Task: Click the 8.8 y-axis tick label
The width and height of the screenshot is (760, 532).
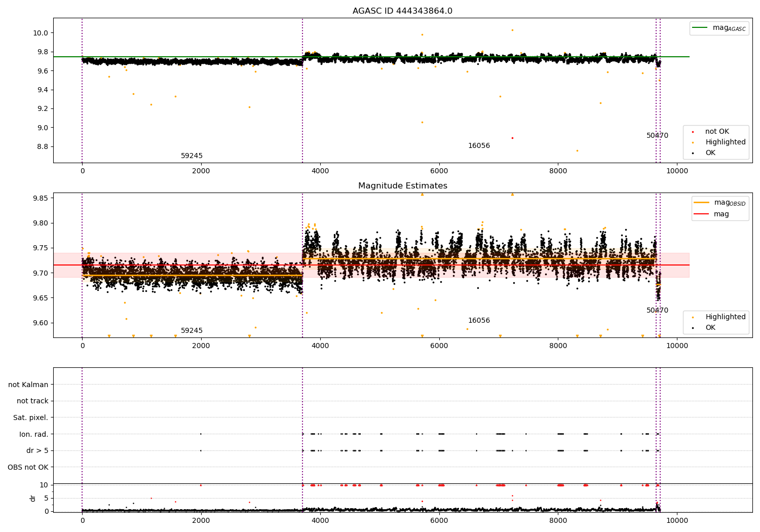Action: click(x=43, y=147)
